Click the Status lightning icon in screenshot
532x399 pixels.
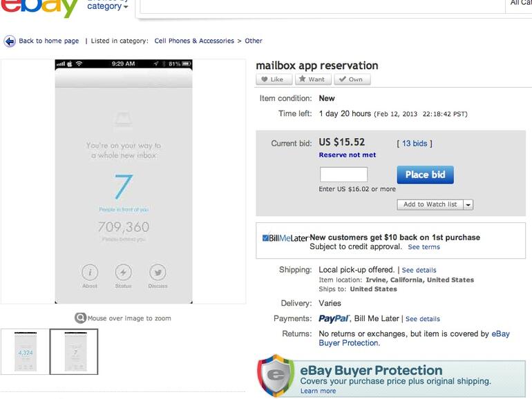123,272
